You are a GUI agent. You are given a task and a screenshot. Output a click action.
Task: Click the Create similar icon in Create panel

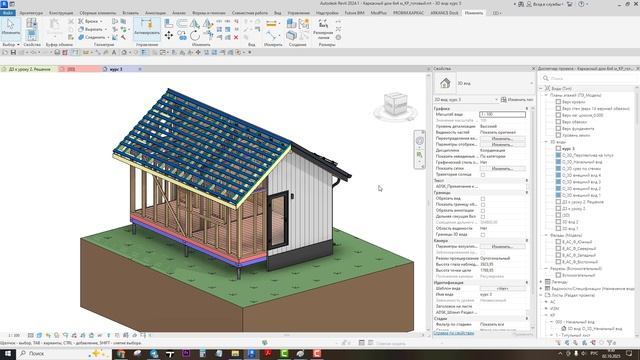click(x=291, y=36)
